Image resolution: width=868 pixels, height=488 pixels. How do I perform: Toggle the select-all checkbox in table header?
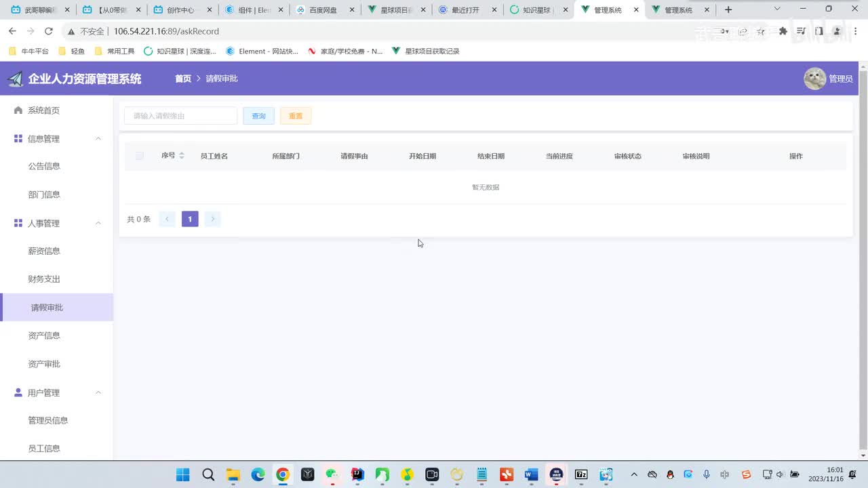pos(140,156)
